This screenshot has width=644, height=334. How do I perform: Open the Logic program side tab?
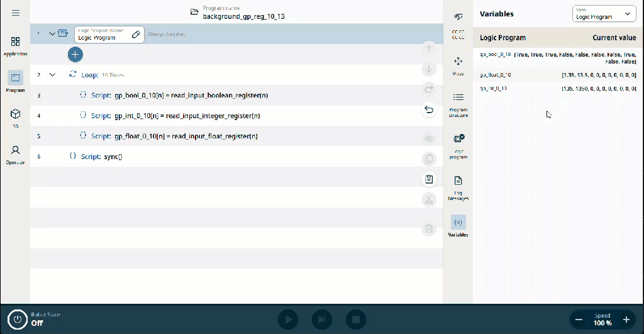click(458, 146)
